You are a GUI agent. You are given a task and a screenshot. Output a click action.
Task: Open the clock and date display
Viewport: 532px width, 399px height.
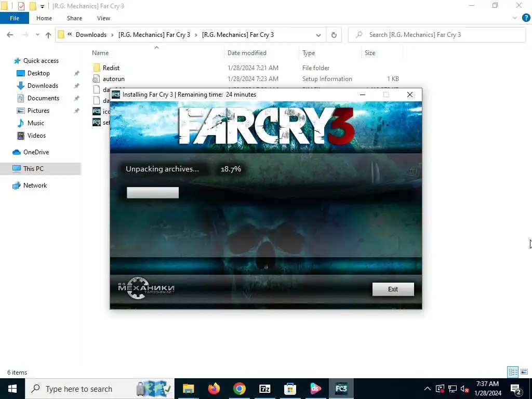487,389
